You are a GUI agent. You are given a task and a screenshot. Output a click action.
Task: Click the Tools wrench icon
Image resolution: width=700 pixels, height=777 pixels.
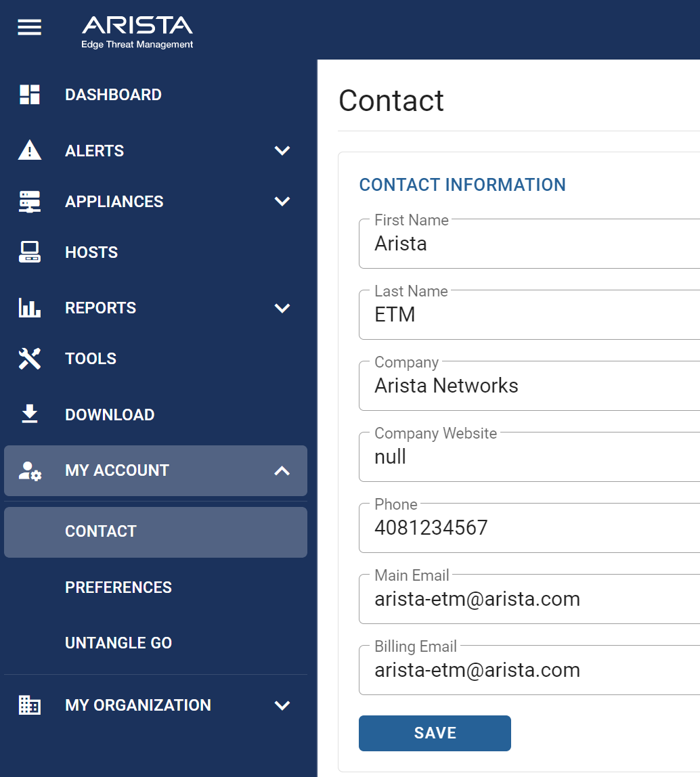30,359
